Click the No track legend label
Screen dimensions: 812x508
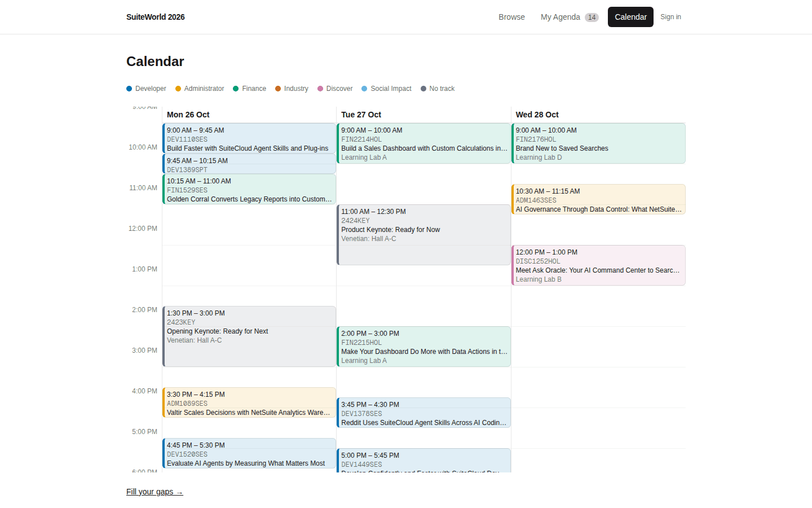pos(442,89)
